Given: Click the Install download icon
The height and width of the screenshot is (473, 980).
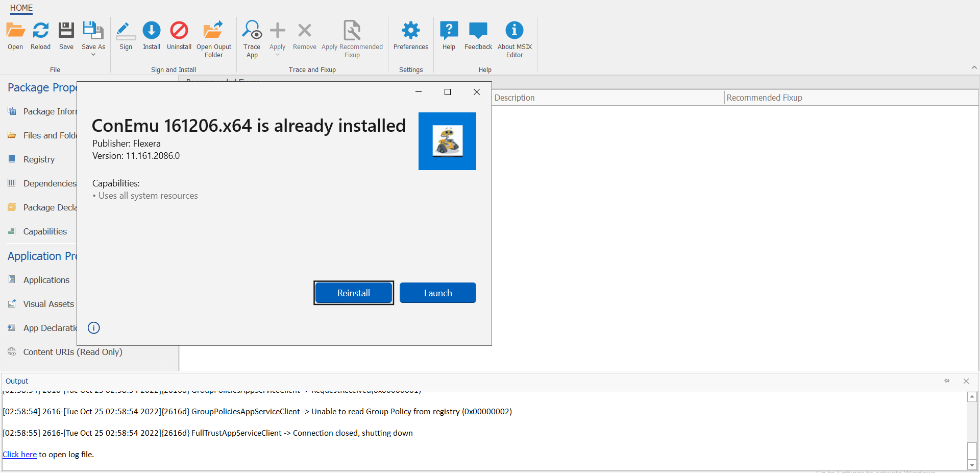Looking at the screenshot, I should (151, 31).
